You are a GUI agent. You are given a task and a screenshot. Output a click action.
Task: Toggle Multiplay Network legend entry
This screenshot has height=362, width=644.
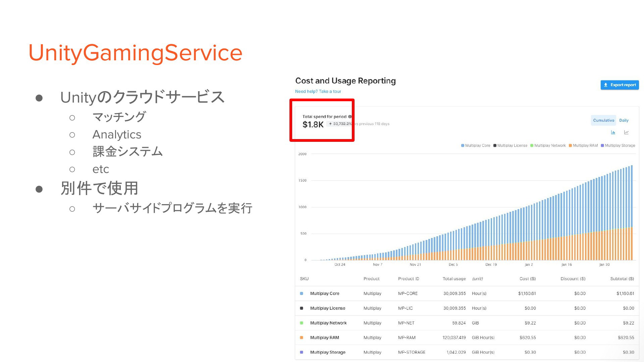[548, 145]
